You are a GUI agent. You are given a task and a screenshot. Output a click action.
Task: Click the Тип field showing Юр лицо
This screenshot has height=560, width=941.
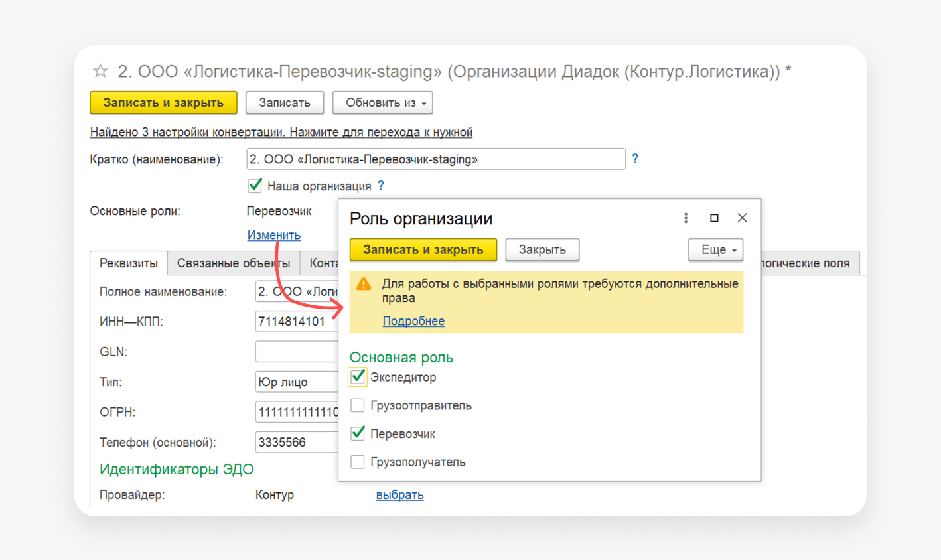coord(297,382)
